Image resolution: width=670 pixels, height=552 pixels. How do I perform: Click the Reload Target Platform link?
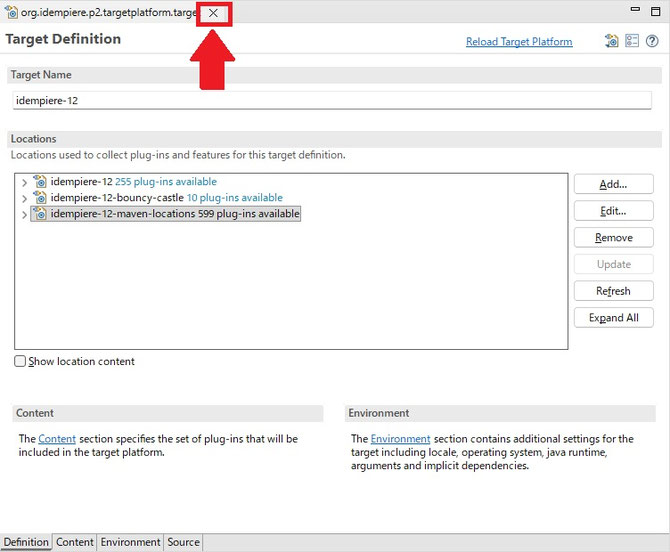pyautogui.click(x=519, y=41)
